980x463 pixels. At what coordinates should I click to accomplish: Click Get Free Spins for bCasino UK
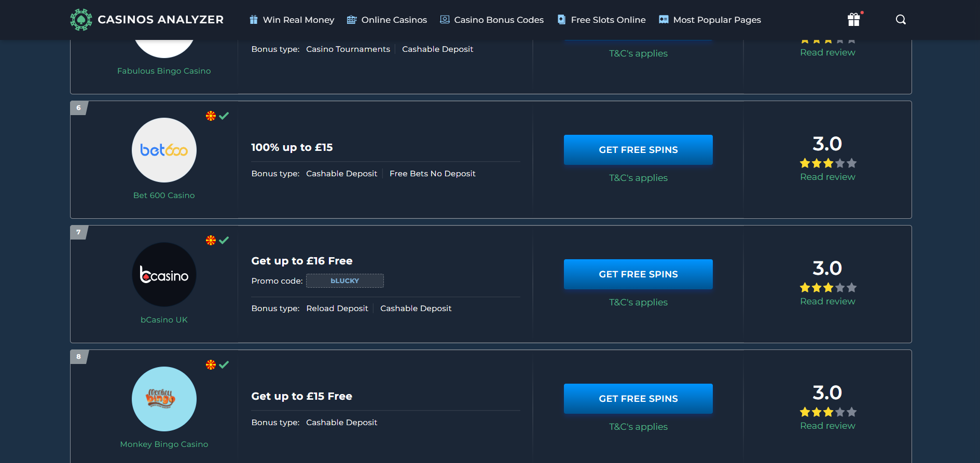638,274
